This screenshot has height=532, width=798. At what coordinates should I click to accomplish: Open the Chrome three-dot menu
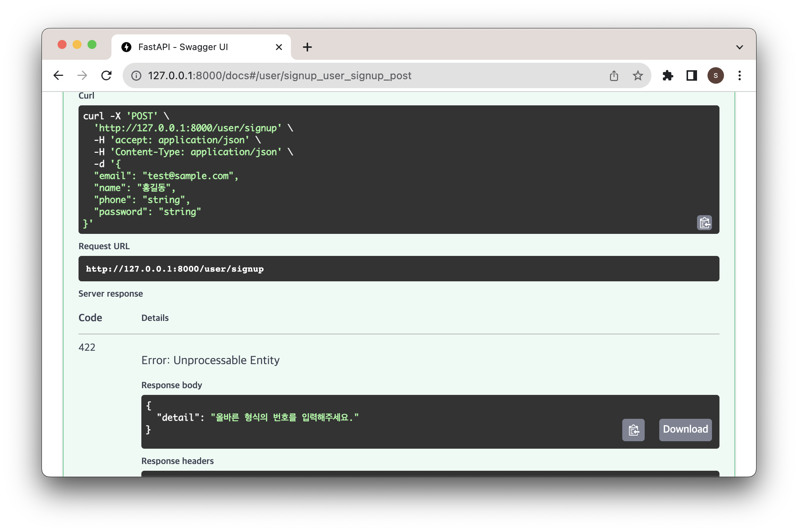click(739, 76)
